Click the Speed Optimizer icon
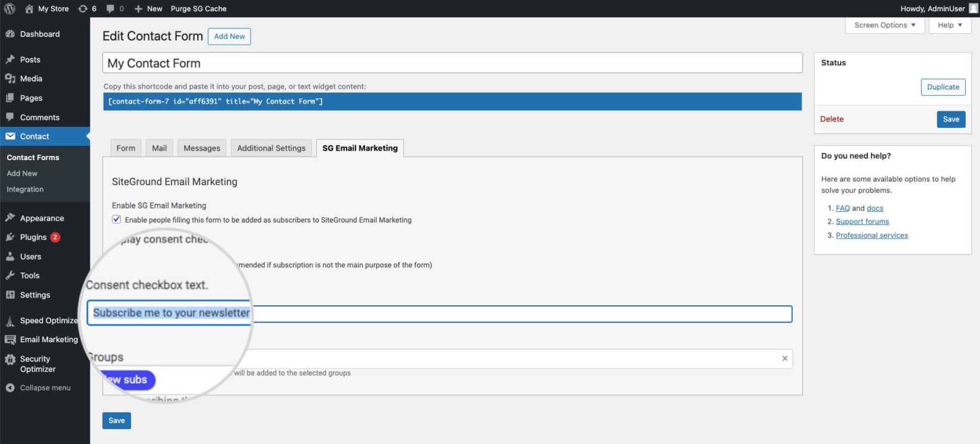The image size is (980, 444). coord(10,321)
